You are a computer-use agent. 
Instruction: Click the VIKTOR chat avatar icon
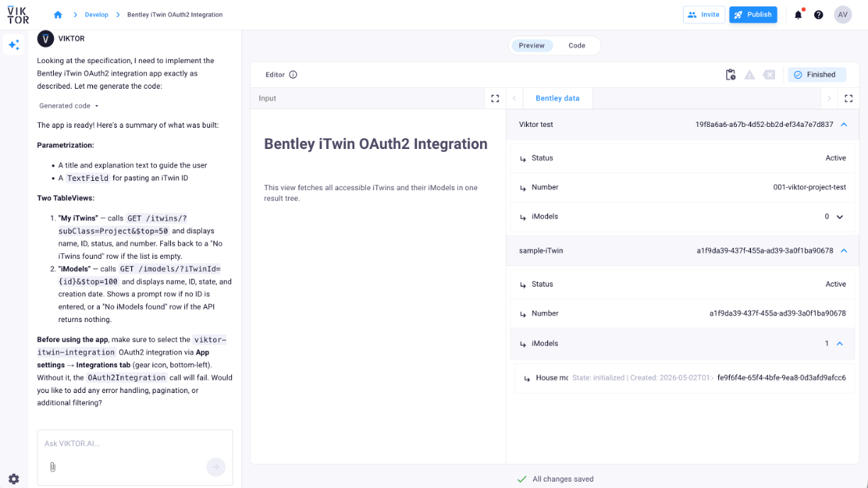[45, 39]
